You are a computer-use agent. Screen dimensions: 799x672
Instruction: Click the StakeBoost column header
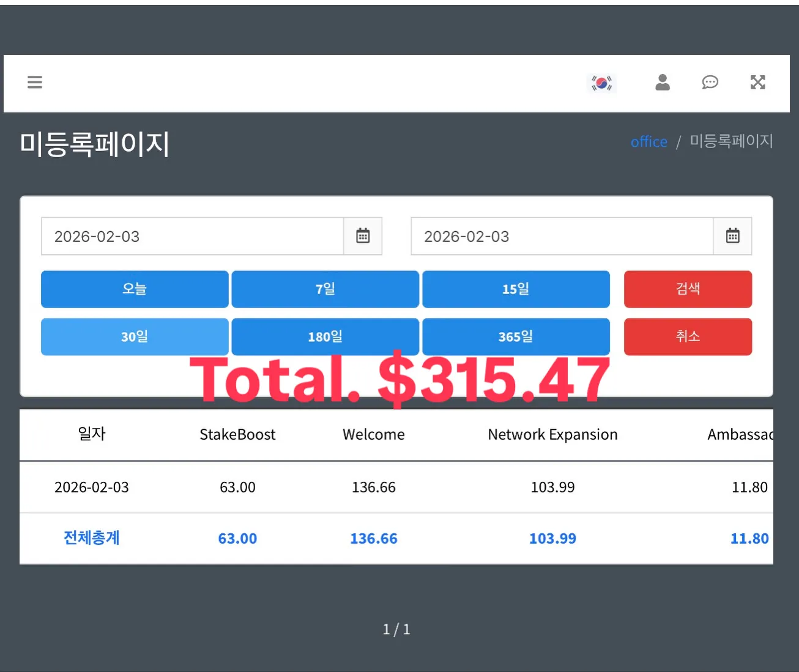(237, 435)
